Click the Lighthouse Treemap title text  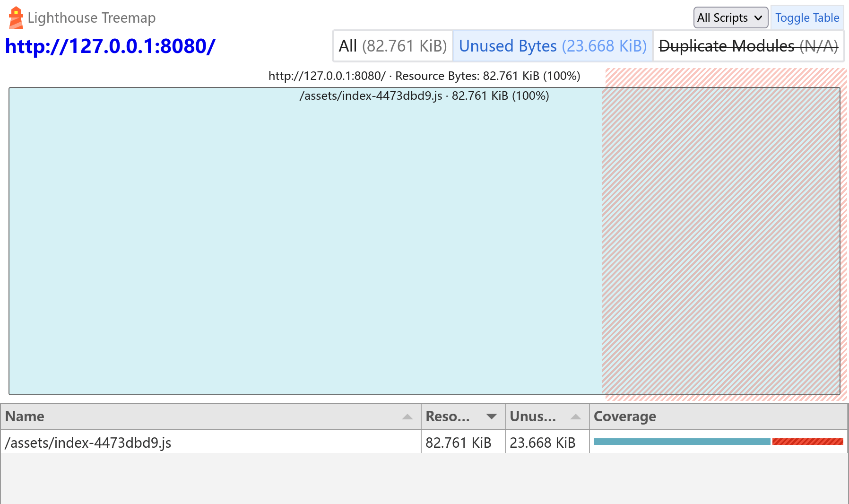92,17
